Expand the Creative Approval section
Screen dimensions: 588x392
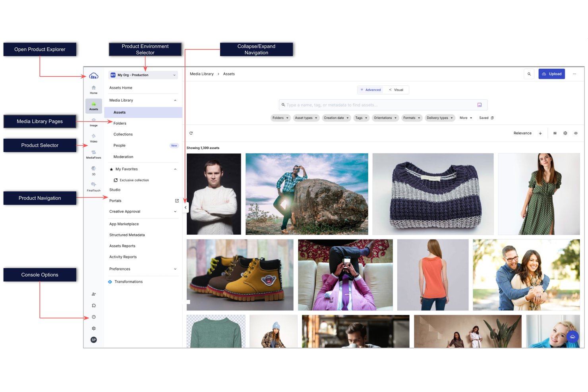pos(175,212)
